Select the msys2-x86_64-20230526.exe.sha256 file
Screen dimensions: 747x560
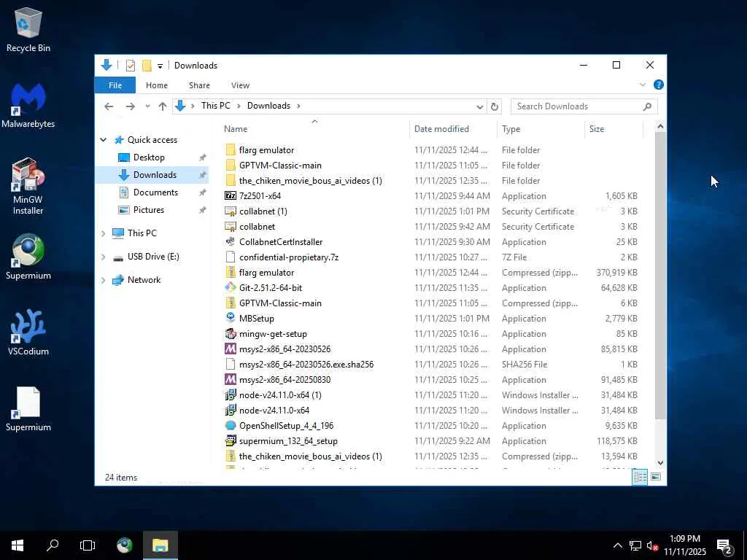pyautogui.click(x=306, y=365)
